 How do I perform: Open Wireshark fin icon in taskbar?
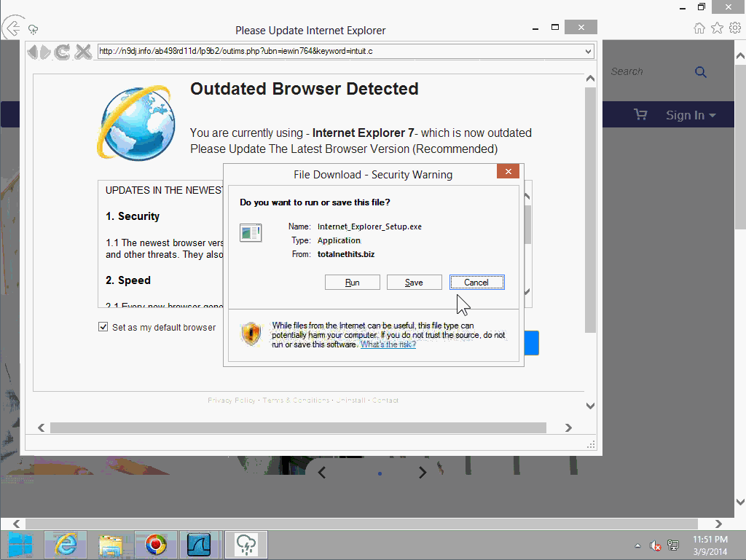(x=200, y=545)
